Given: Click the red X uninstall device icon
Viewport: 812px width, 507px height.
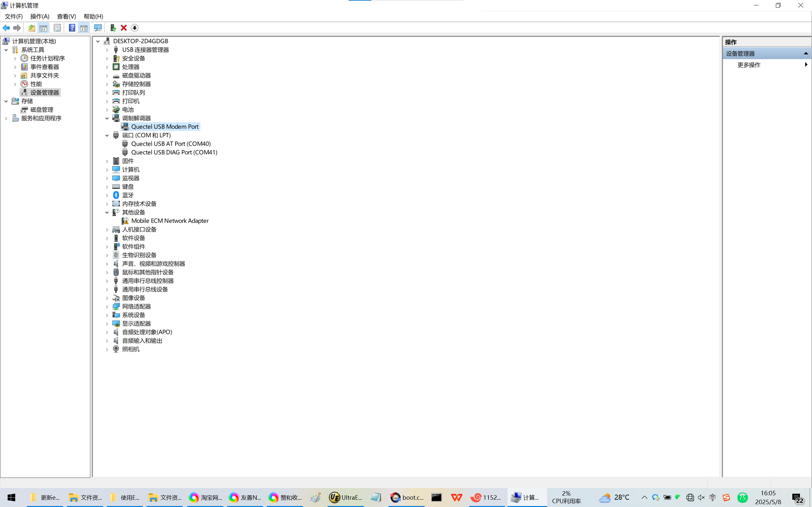Looking at the screenshot, I should pyautogui.click(x=123, y=28).
